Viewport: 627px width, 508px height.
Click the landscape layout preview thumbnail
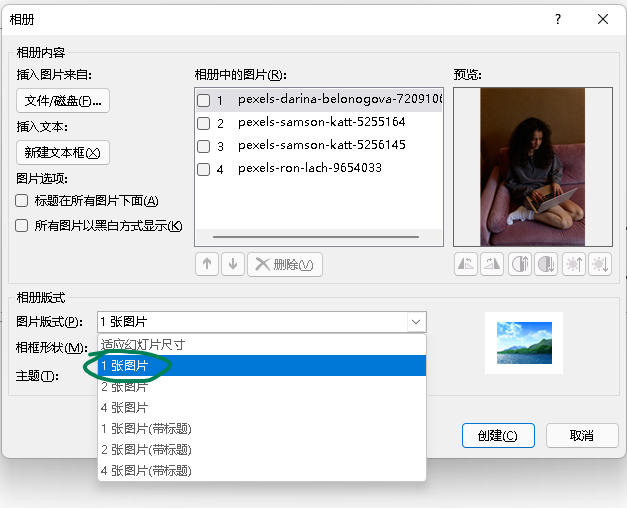pyautogui.click(x=524, y=343)
